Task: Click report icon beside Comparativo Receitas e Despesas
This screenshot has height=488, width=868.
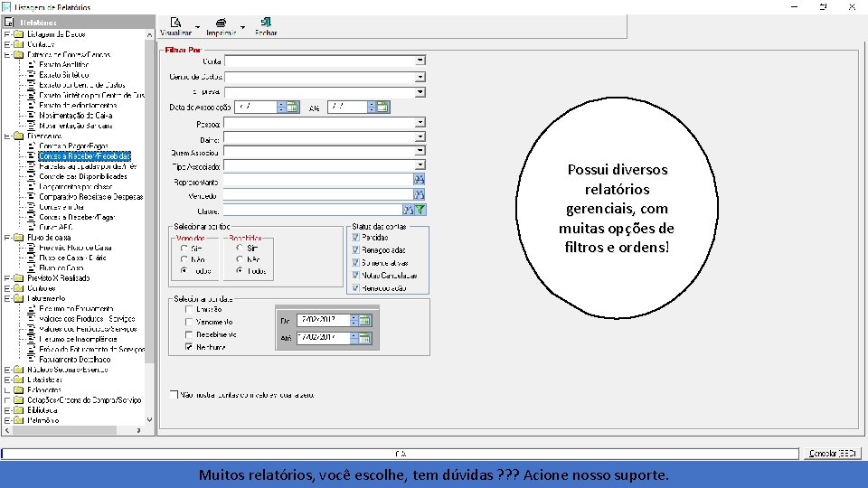Action: point(32,196)
